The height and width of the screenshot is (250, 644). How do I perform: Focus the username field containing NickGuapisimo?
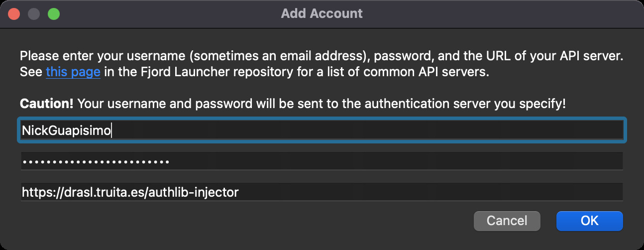322,130
